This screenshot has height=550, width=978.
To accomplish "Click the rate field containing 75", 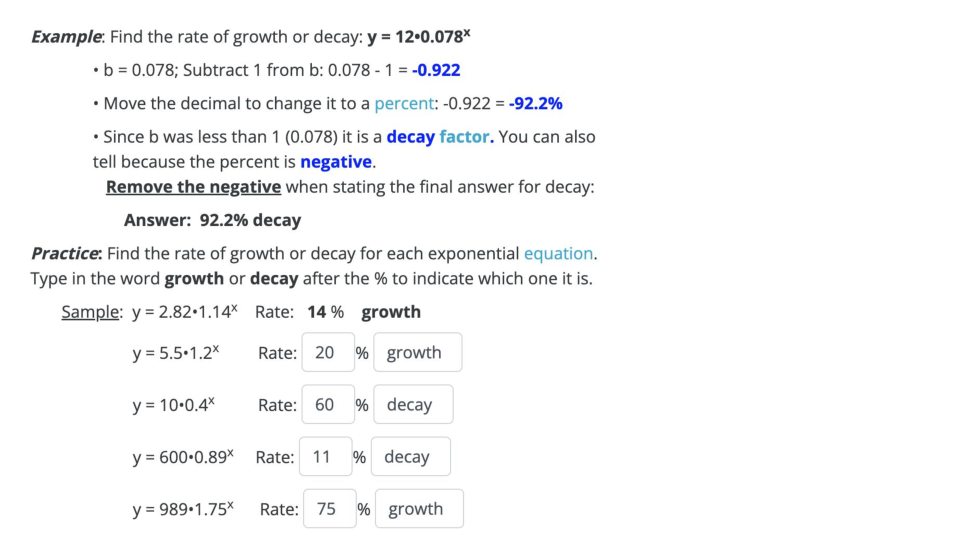I will (x=329, y=509).
